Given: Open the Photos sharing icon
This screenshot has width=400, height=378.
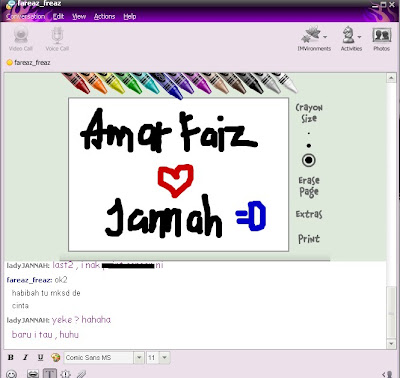Looking at the screenshot, I should pyautogui.click(x=382, y=35).
